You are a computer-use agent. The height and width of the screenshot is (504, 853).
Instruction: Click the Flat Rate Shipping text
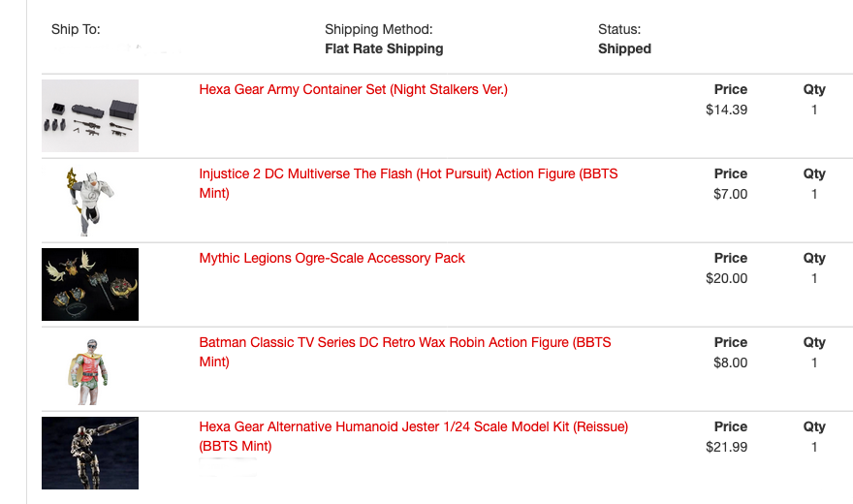(384, 48)
